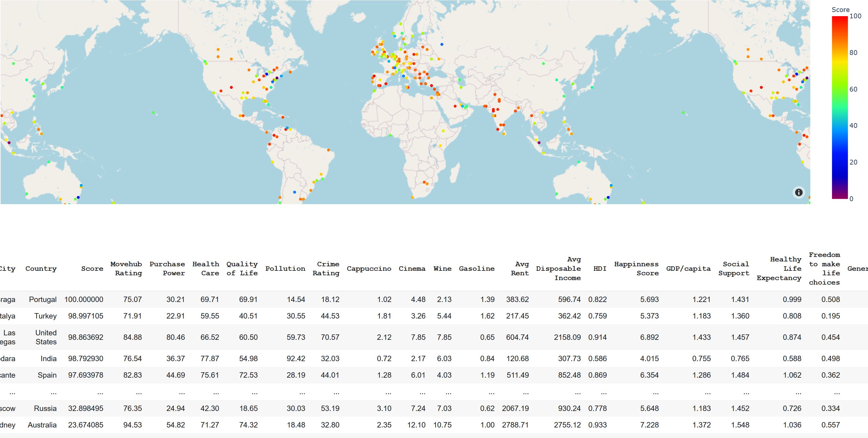Click the orange dot at South Africa's southwest tip
Viewport: 868px width, 438px height.
click(x=412, y=198)
